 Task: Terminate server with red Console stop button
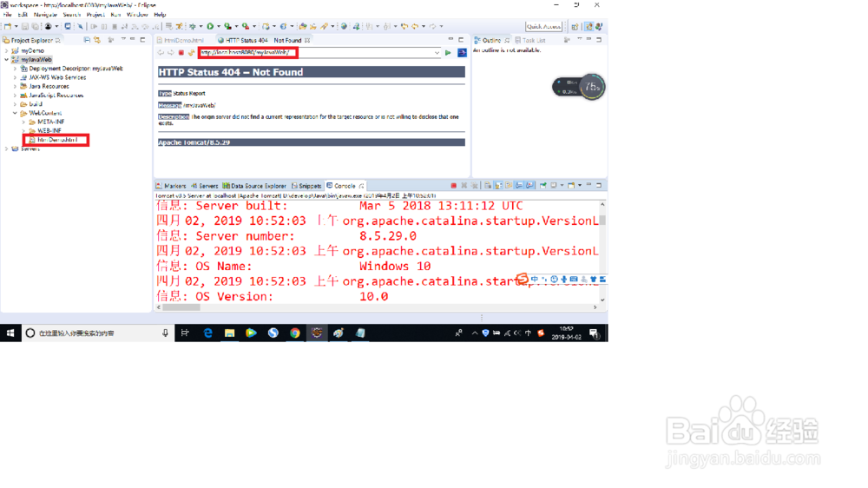(x=453, y=186)
